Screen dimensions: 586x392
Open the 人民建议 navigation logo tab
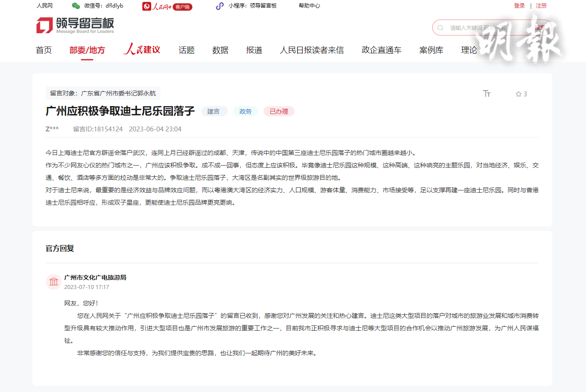click(x=142, y=50)
